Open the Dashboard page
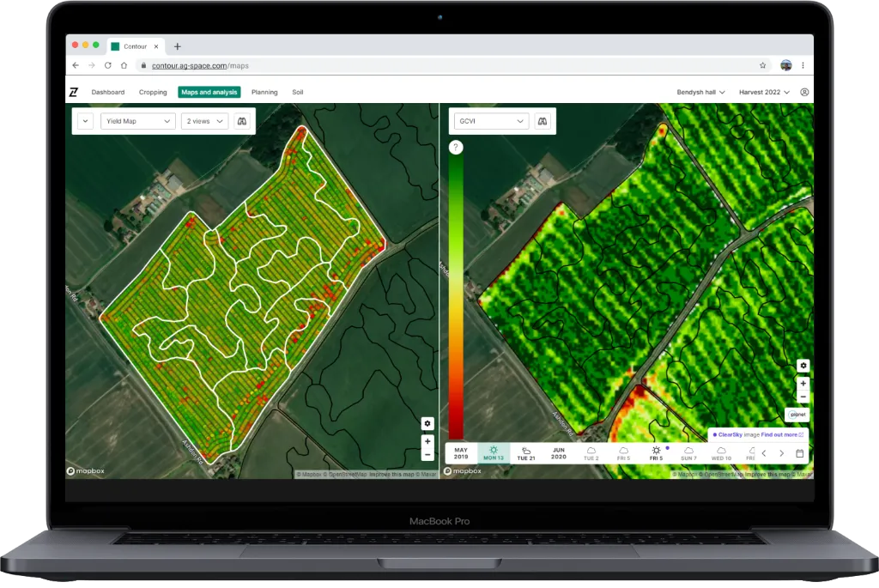This screenshot has width=879, height=588. point(108,92)
